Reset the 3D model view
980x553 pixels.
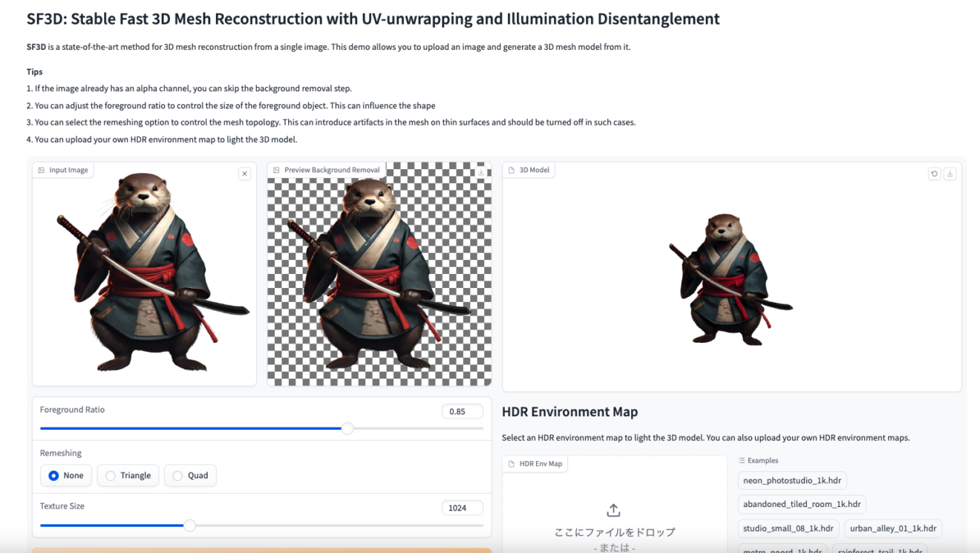[x=934, y=174]
